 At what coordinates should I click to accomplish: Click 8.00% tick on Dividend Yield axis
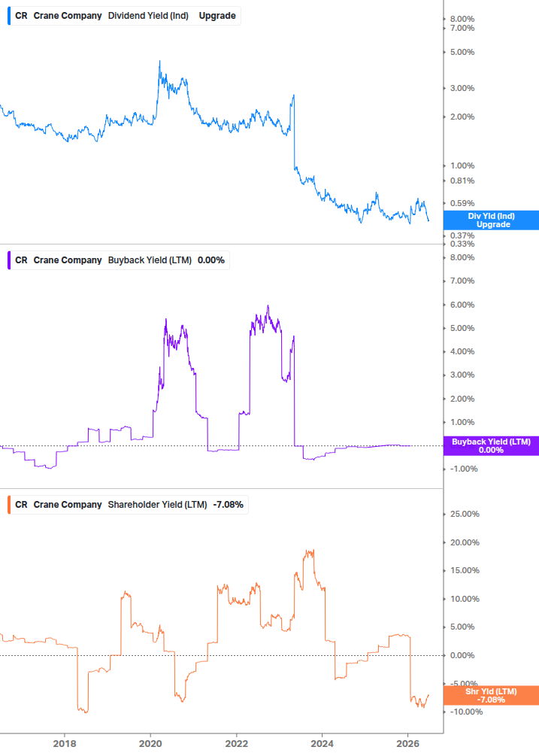462,20
